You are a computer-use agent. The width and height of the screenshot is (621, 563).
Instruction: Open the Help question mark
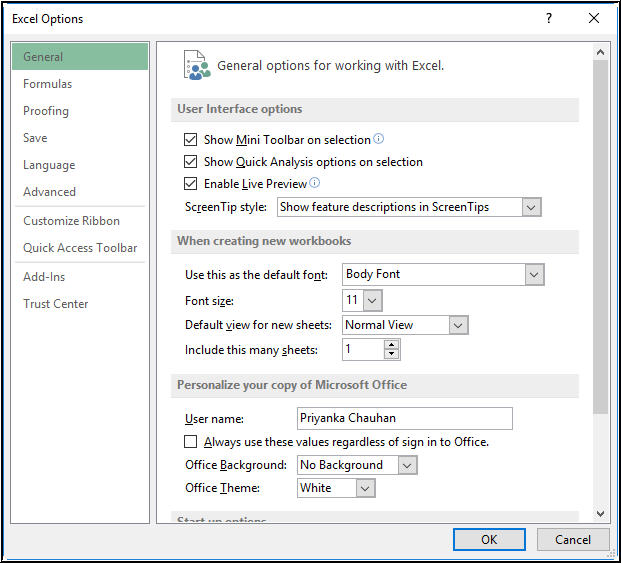549,18
